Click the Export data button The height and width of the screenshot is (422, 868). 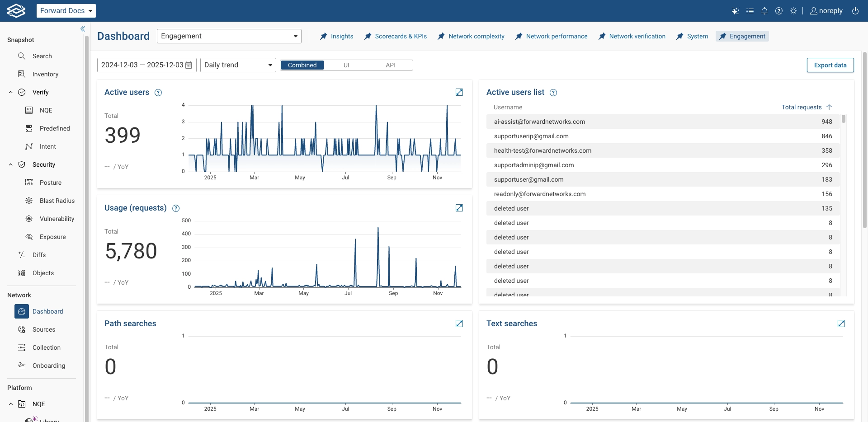pos(830,65)
